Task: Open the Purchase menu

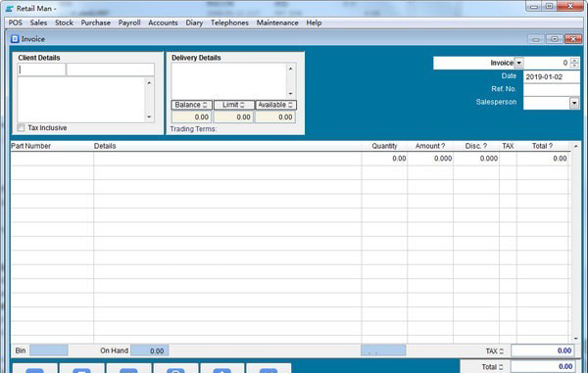Action: point(96,23)
